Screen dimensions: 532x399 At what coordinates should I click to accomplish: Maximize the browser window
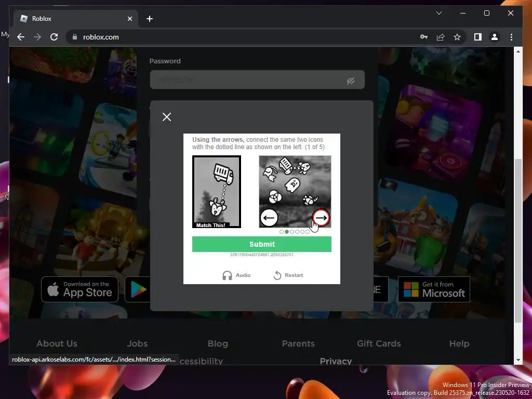click(x=486, y=13)
